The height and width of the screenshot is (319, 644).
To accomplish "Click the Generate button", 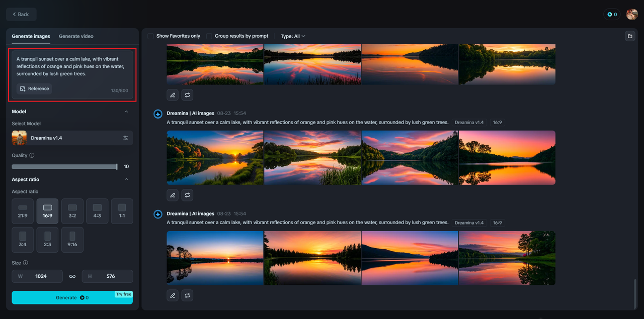I will (72, 297).
